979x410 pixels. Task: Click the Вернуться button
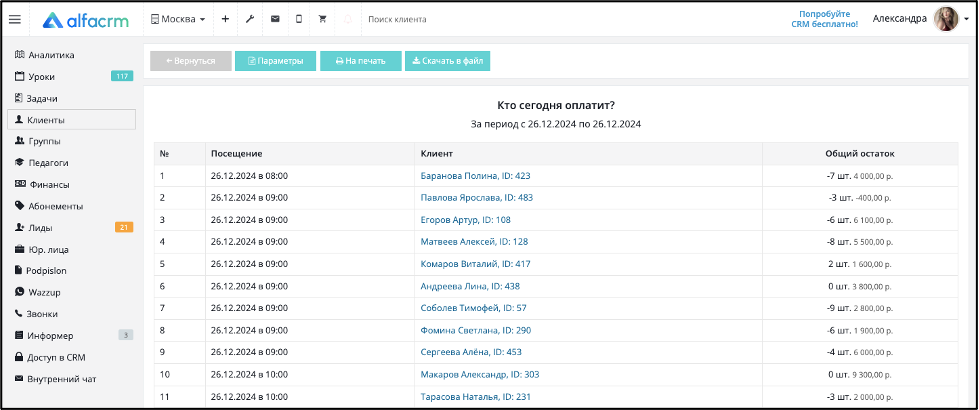pos(191,61)
